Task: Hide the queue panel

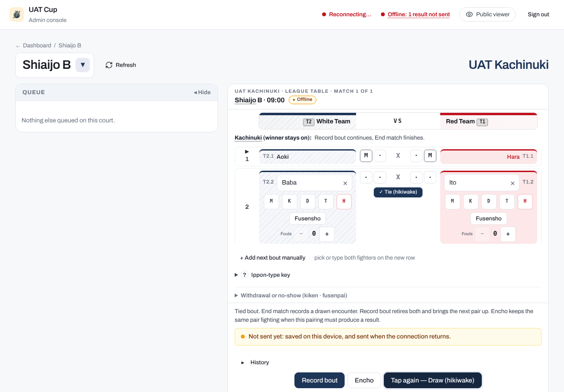Action: coord(202,92)
